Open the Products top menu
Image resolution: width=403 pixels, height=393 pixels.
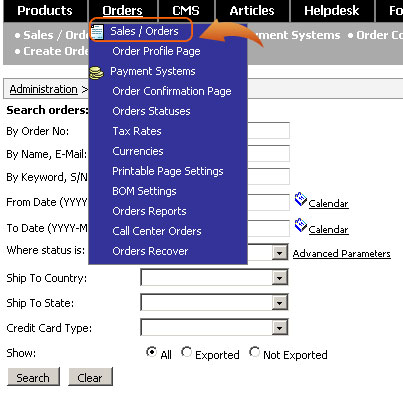(45, 11)
